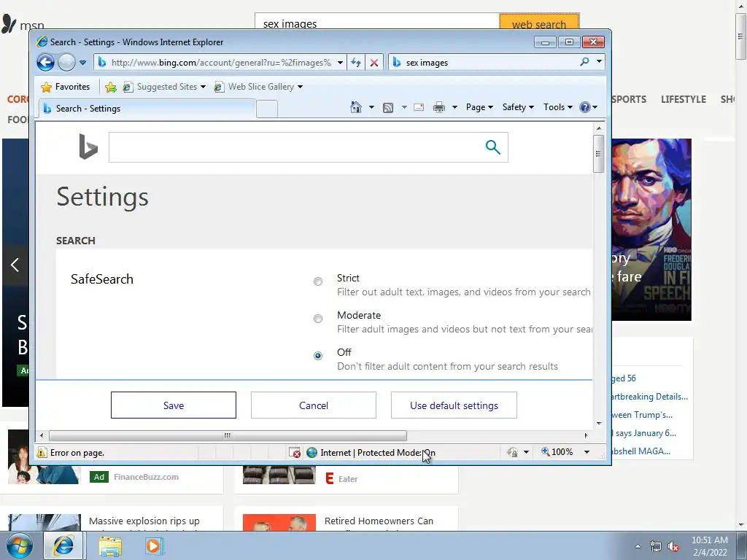Viewport: 747px width, 560px height.
Task: Click the web search button on MSN
Action: point(539,23)
